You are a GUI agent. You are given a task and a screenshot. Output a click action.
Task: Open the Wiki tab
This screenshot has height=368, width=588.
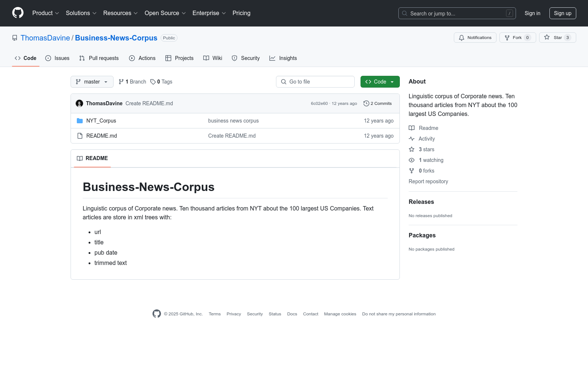pyautogui.click(x=213, y=58)
